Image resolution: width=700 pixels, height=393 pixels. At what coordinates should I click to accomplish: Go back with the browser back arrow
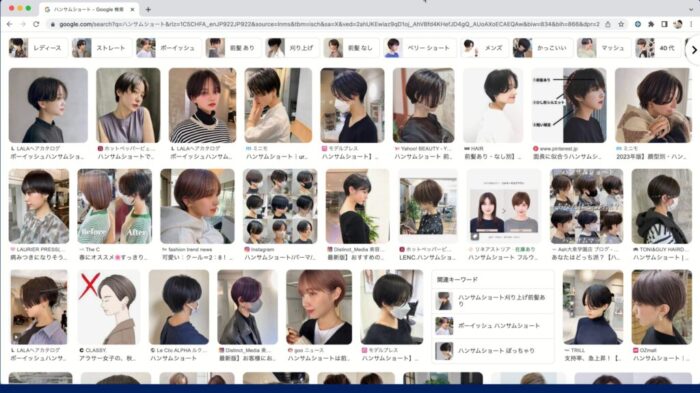pos(10,24)
